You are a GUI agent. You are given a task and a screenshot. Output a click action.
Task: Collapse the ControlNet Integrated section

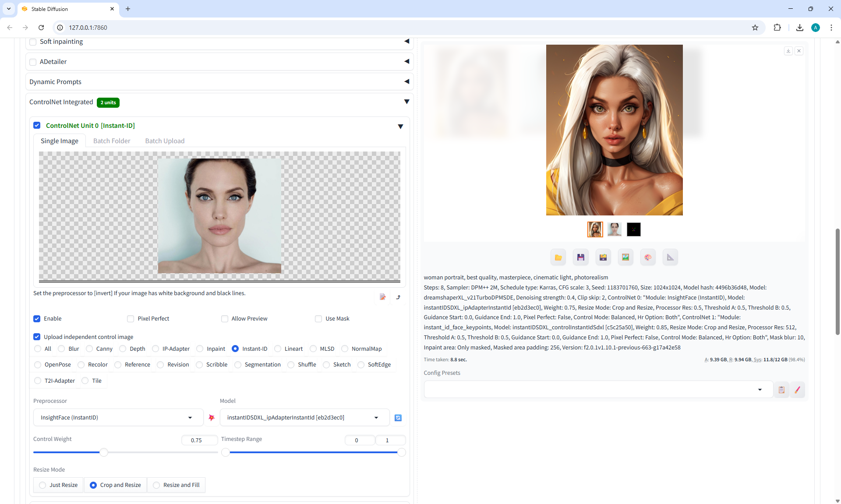406,102
